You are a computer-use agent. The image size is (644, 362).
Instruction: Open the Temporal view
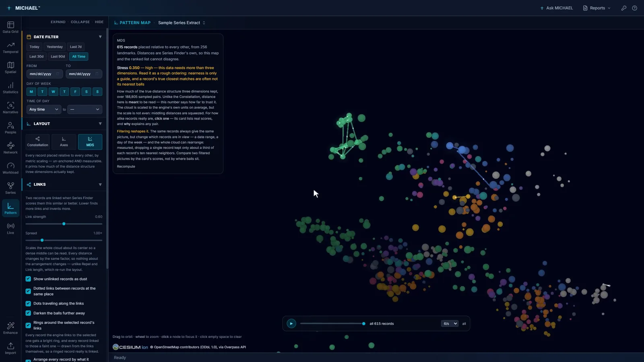coord(10,47)
